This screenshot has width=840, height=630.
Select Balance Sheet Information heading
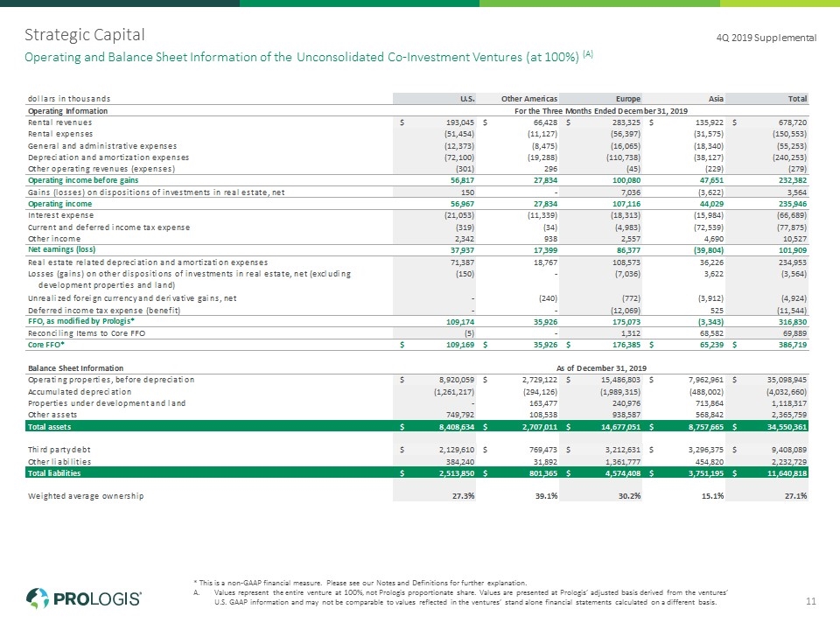point(75,368)
